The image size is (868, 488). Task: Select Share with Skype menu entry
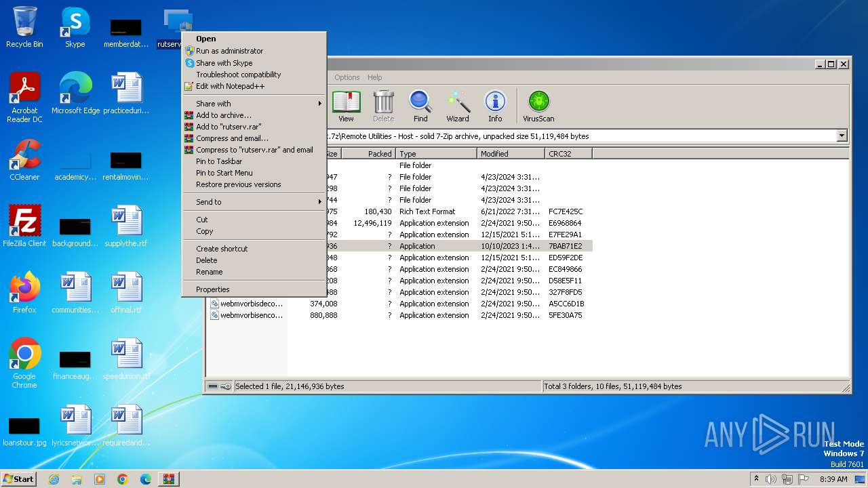pyautogui.click(x=254, y=63)
